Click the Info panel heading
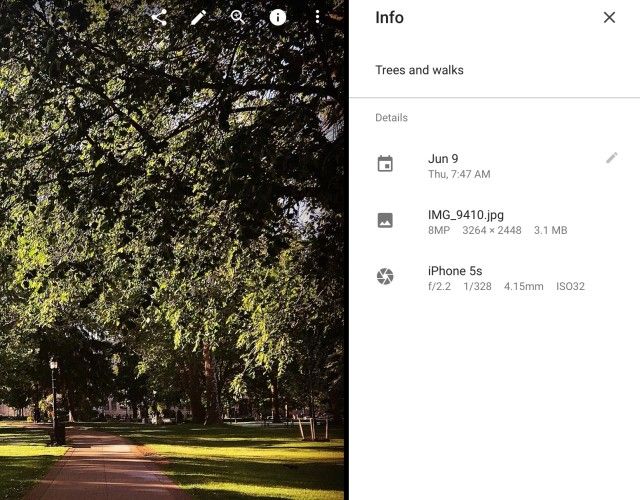The height and width of the screenshot is (500, 640). tap(389, 18)
